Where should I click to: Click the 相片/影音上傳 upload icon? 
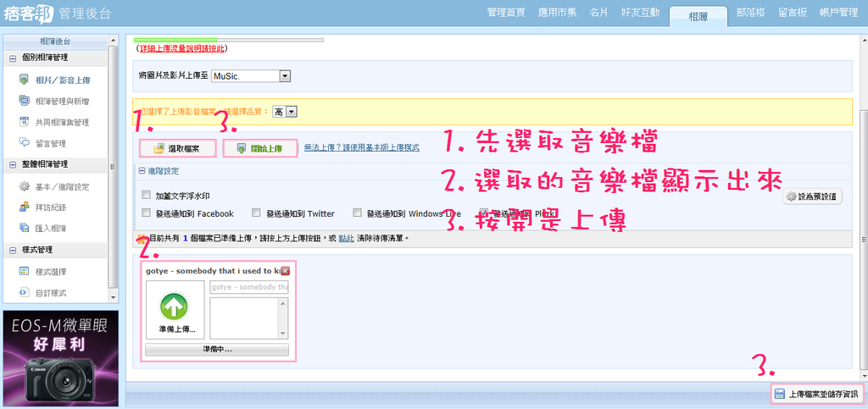coord(24,80)
